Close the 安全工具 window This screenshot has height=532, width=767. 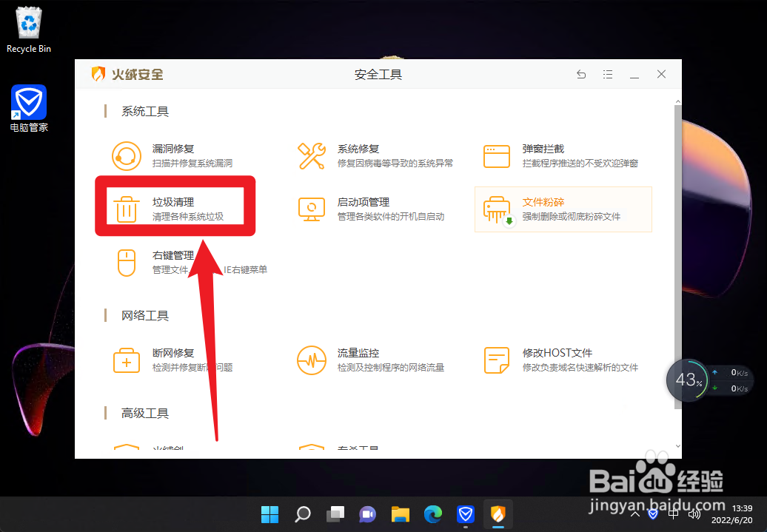tap(661, 74)
